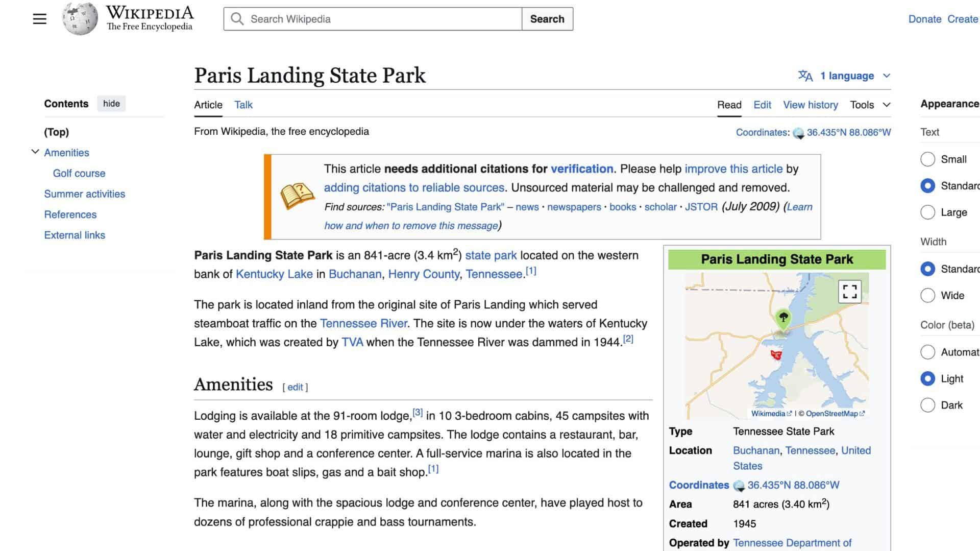Go to External links in contents
The width and height of the screenshot is (980, 551).
click(75, 235)
